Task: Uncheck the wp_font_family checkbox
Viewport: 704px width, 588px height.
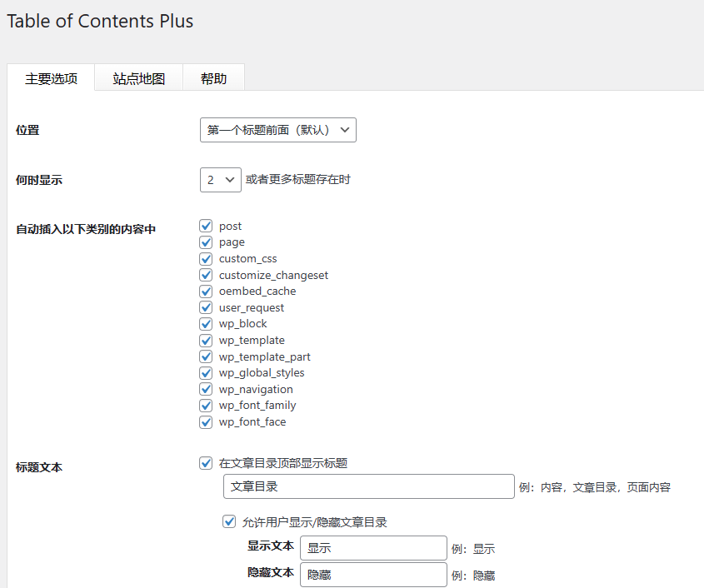Action: tap(206, 406)
